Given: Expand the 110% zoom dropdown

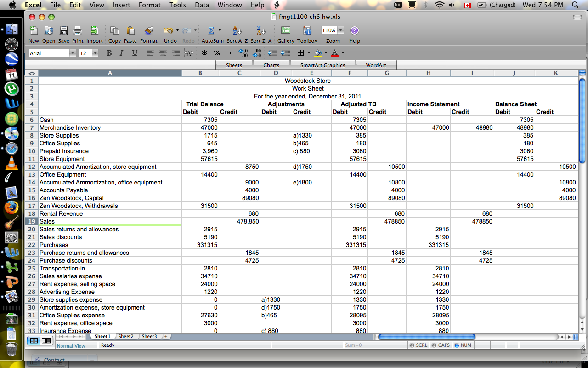Looking at the screenshot, I should point(340,30).
